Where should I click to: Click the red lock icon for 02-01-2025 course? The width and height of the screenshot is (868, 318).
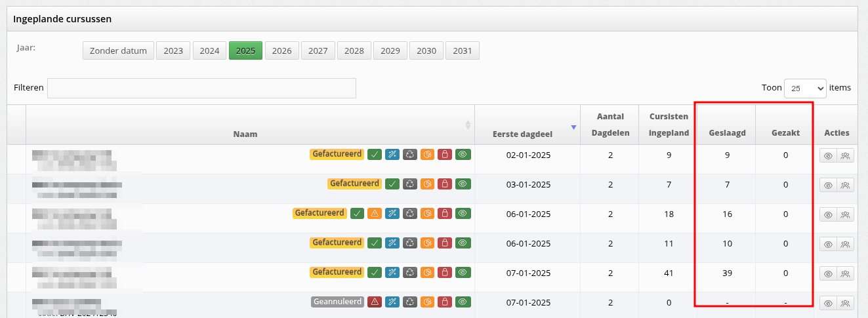[445, 155]
